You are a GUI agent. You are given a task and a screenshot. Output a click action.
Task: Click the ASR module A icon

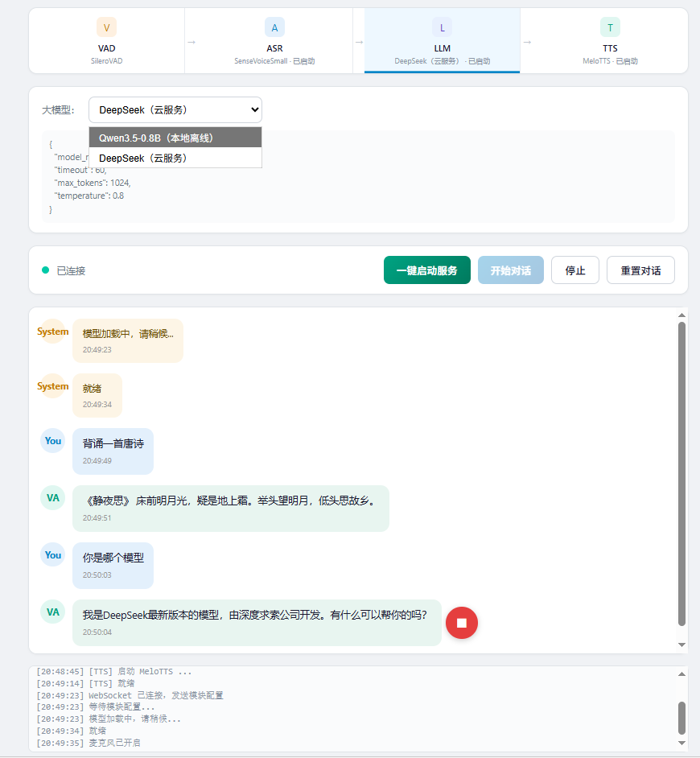274,27
